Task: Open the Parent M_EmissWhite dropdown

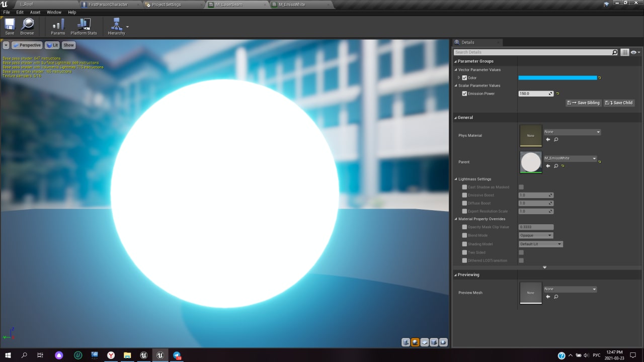Action: pos(570,158)
